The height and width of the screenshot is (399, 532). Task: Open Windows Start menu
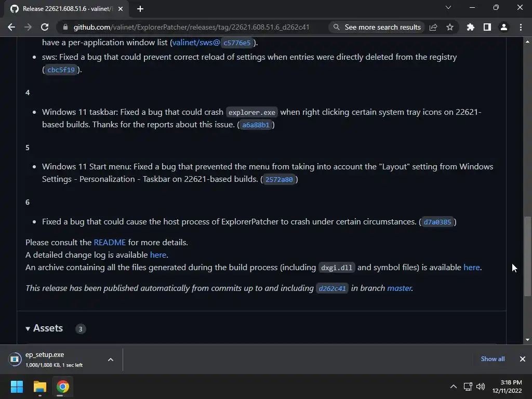(17, 387)
